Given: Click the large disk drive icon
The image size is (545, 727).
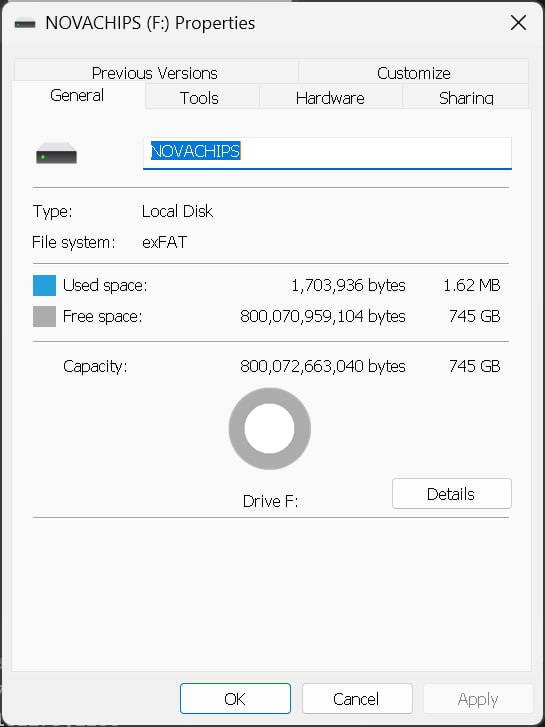Looking at the screenshot, I should tap(57, 153).
